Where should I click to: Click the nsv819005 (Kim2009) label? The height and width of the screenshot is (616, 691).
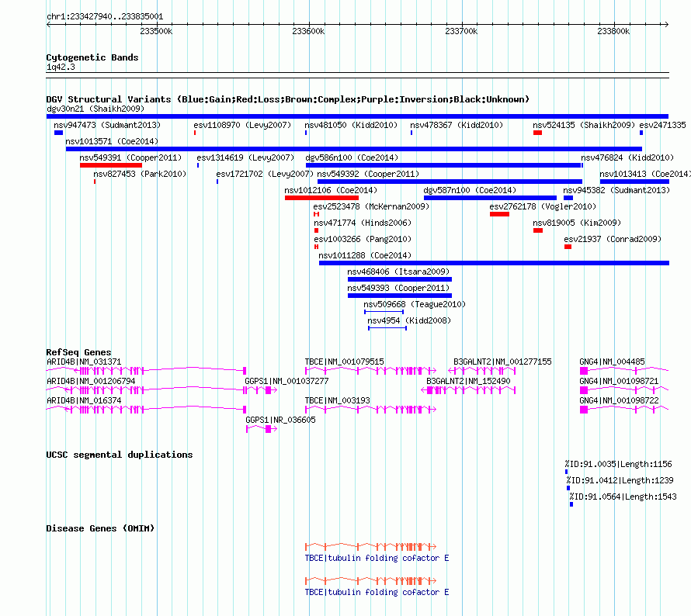point(577,223)
